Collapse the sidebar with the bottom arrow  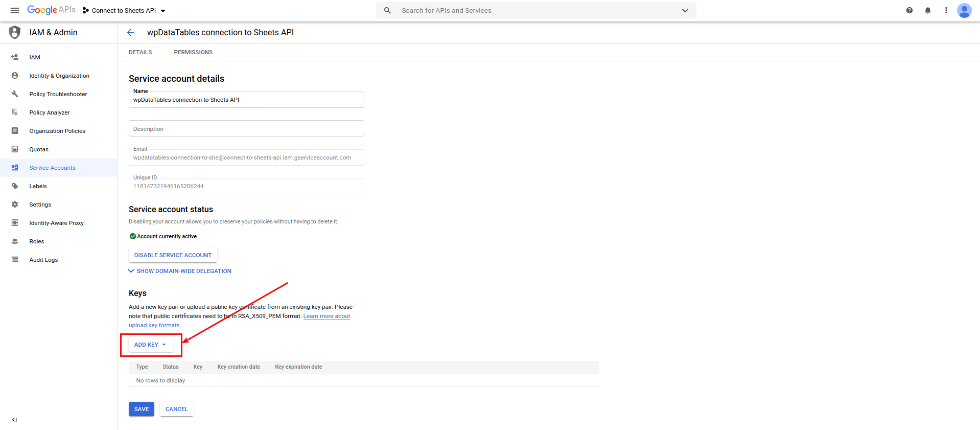14,420
